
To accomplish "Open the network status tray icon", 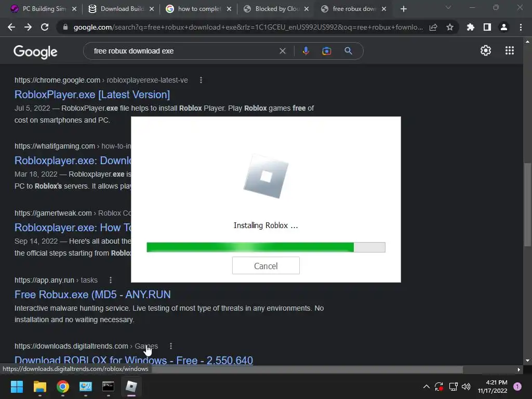I will click(x=453, y=387).
